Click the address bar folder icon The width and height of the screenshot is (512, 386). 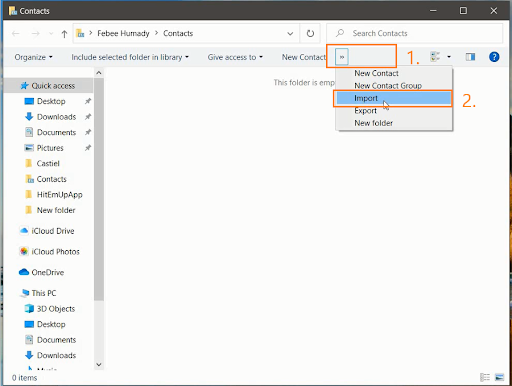click(x=80, y=33)
